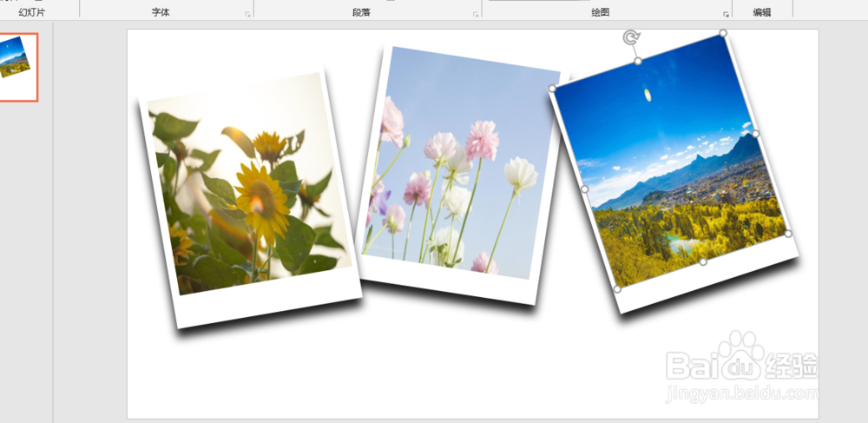Click the 编辑 ribbon group label

point(762,12)
